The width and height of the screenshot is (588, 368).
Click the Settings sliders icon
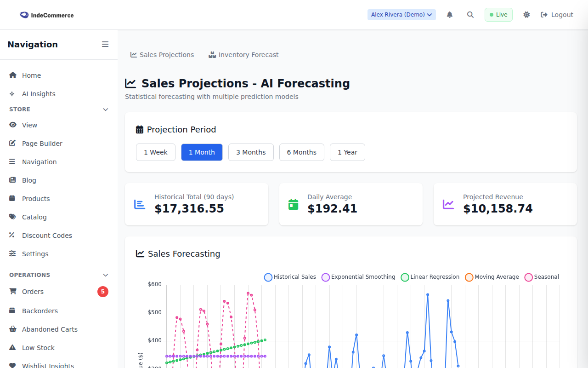[x=12, y=254]
